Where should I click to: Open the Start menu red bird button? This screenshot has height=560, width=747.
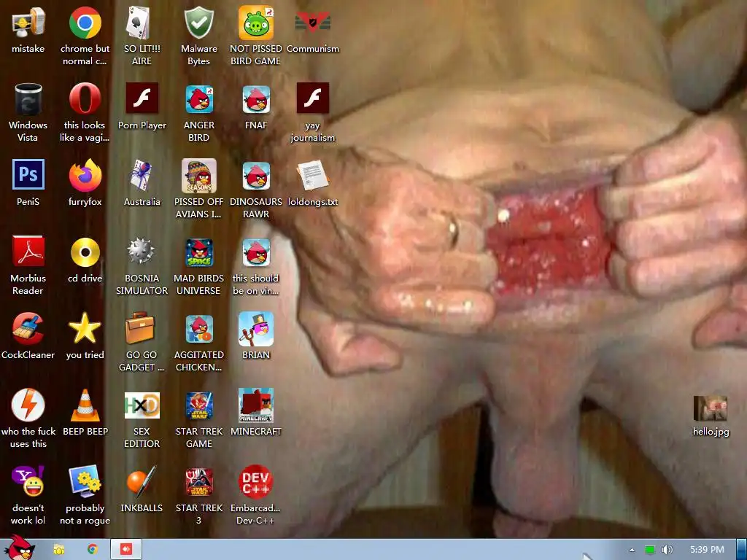coord(19,548)
